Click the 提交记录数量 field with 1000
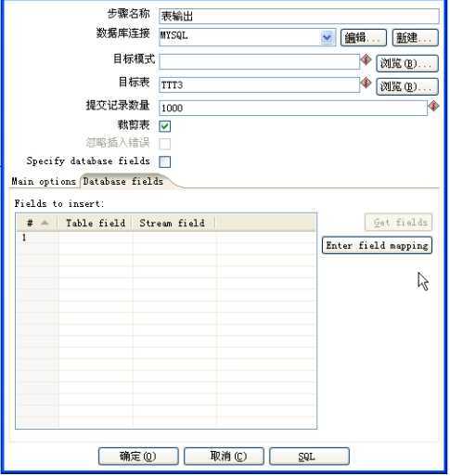The width and height of the screenshot is (450, 476). 294,109
